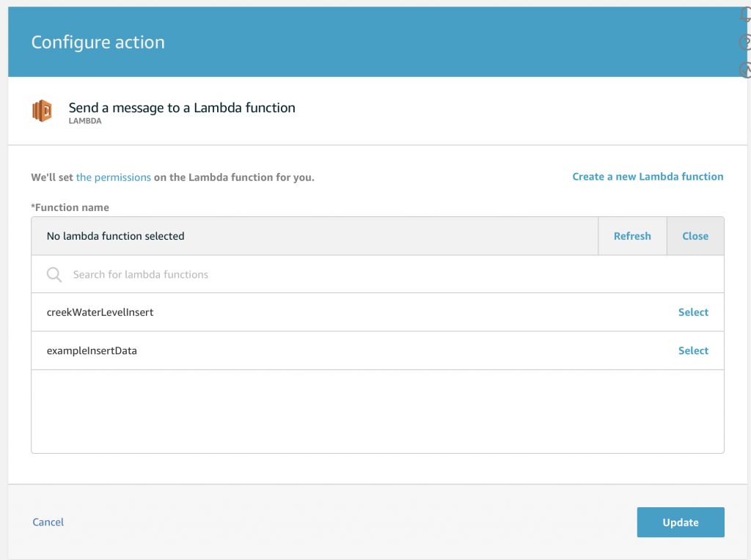Image resolution: width=751 pixels, height=560 pixels.
Task: Click the Update button
Action: pos(681,522)
